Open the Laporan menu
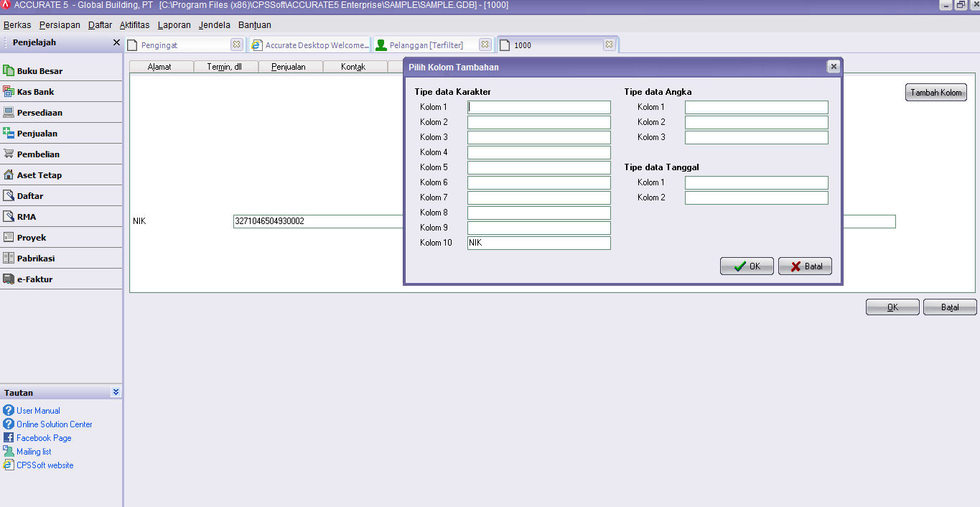Viewport: 980px width, 507px height. click(174, 24)
